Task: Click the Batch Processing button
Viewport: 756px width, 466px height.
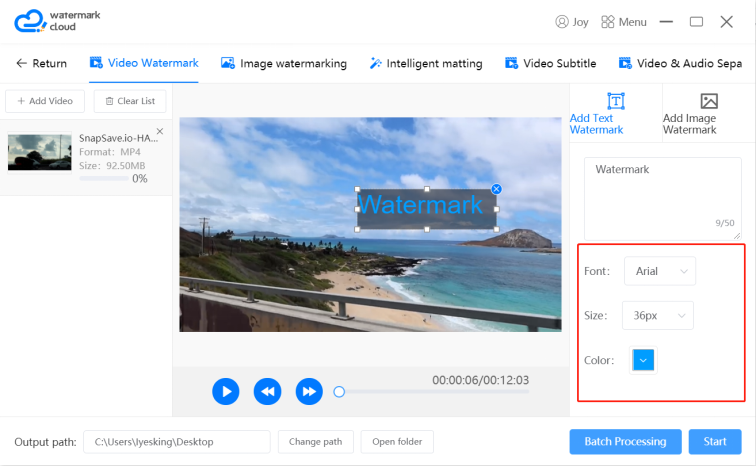Action: pos(625,441)
